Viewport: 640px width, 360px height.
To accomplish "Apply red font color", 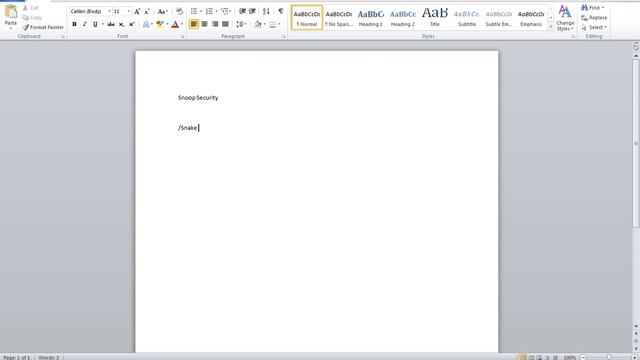I will [x=175, y=24].
